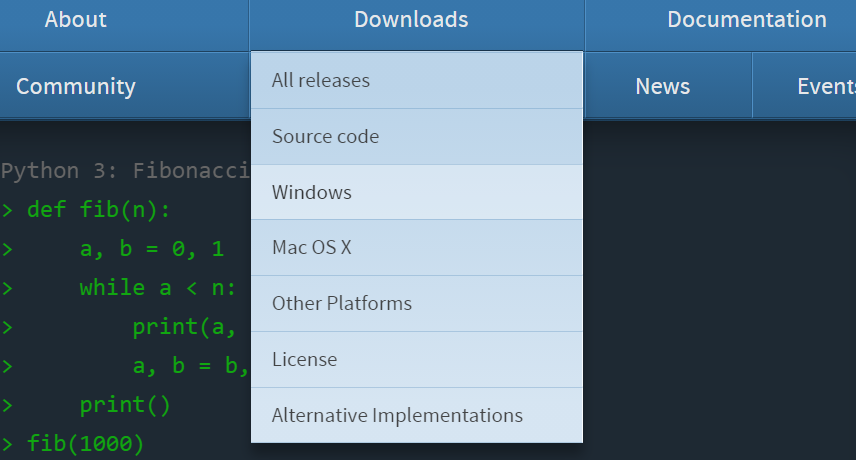
Task: Select the Downloads navigation item
Action: tap(411, 20)
